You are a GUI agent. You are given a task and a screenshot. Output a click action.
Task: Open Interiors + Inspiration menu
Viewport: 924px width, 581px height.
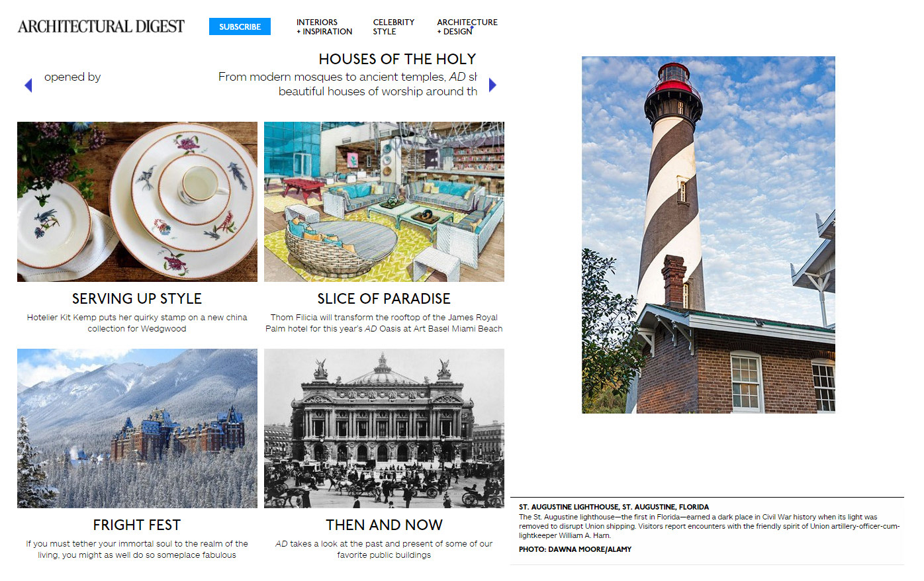click(x=324, y=26)
